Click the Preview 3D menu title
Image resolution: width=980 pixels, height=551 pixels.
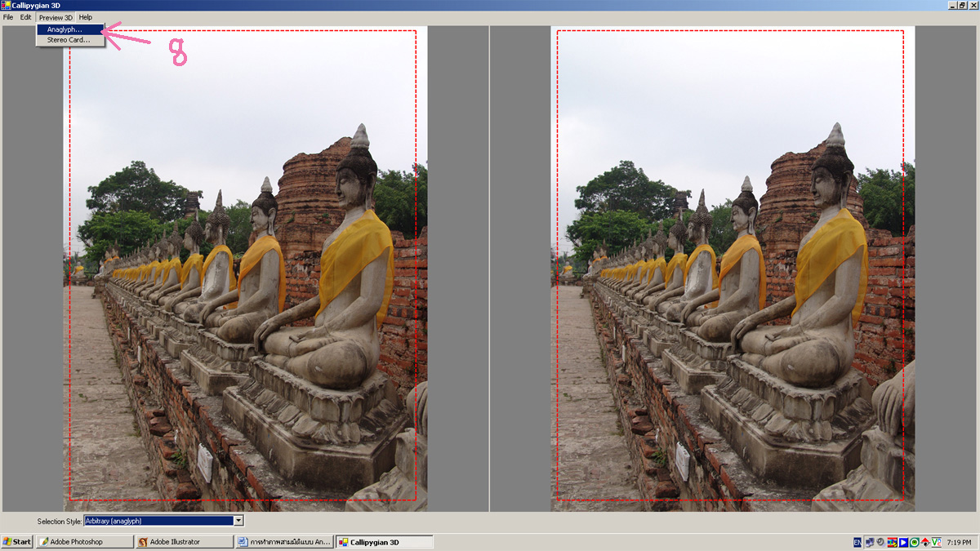click(56, 17)
